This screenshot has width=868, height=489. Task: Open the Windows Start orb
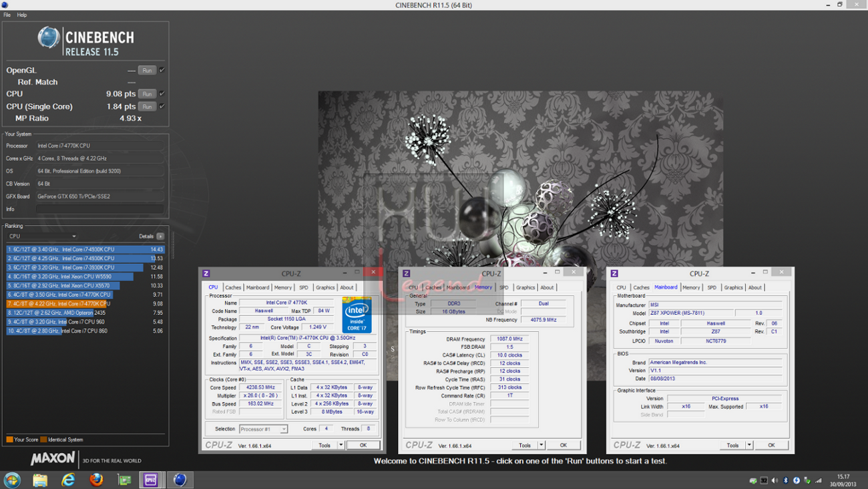[x=12, y=480]
